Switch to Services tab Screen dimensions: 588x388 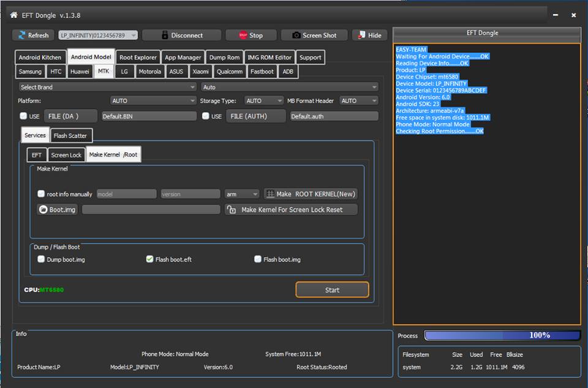(35, 135)
